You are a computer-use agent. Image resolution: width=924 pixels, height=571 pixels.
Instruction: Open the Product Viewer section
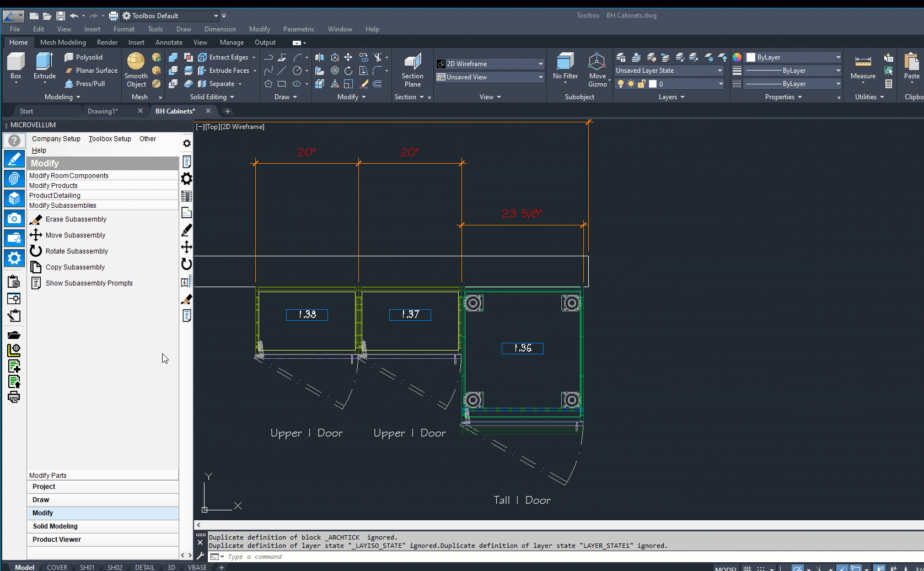(57, 540)
